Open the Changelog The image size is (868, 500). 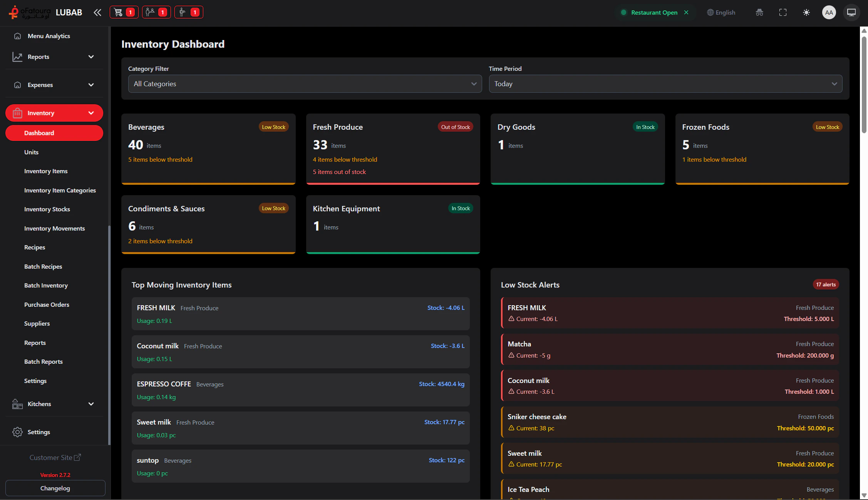coord(55,488)
